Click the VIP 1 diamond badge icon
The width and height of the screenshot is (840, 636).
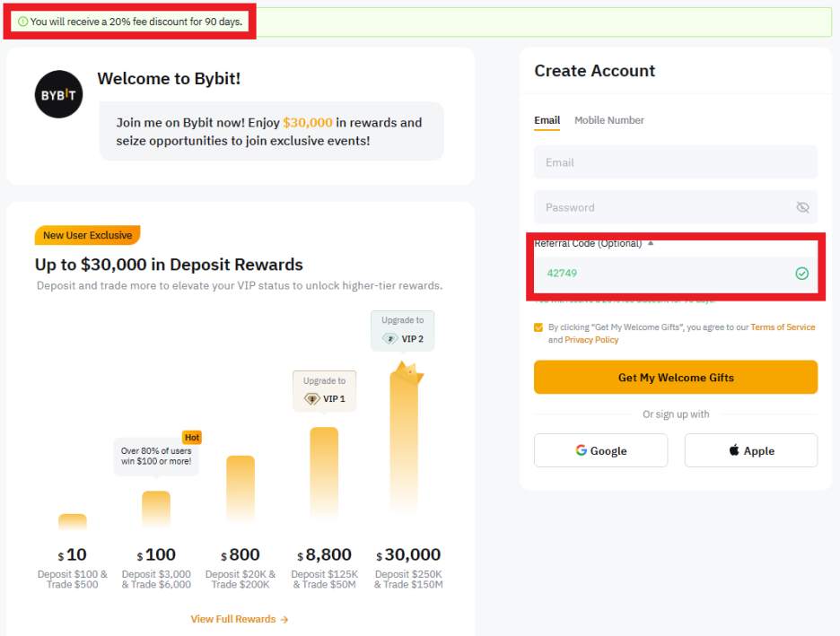[311, 399]
